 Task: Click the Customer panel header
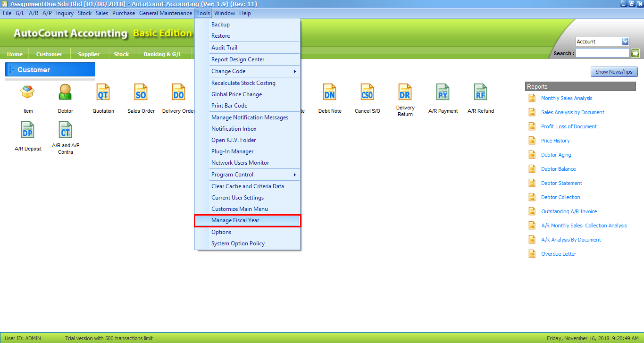click(50, 70)
